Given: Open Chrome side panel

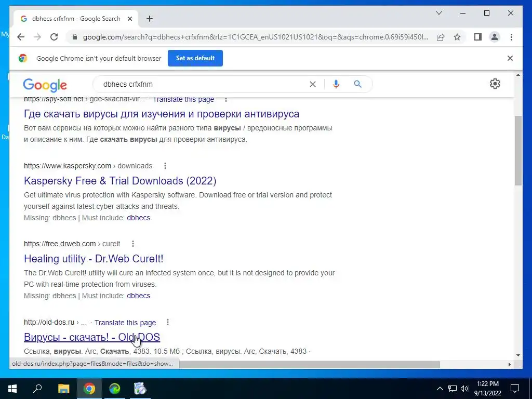Looking at the screenshot, I should [x=478, y=37].
